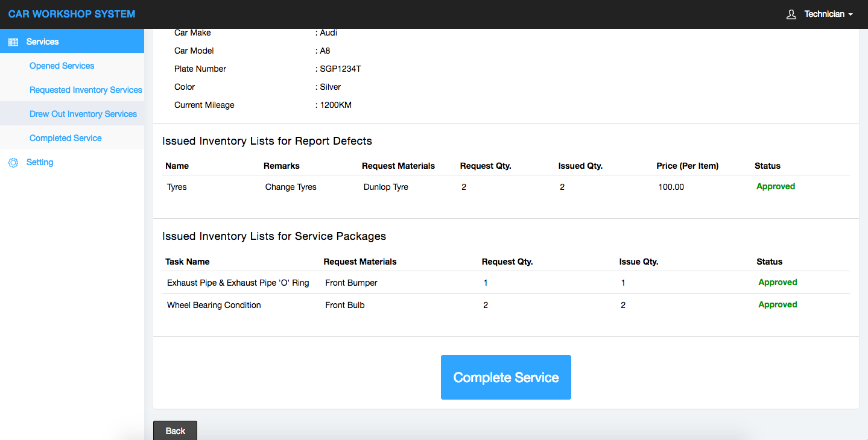Expand the Technician dropdown caret
This screenshot has width=868, height=440.
[851, 14]
